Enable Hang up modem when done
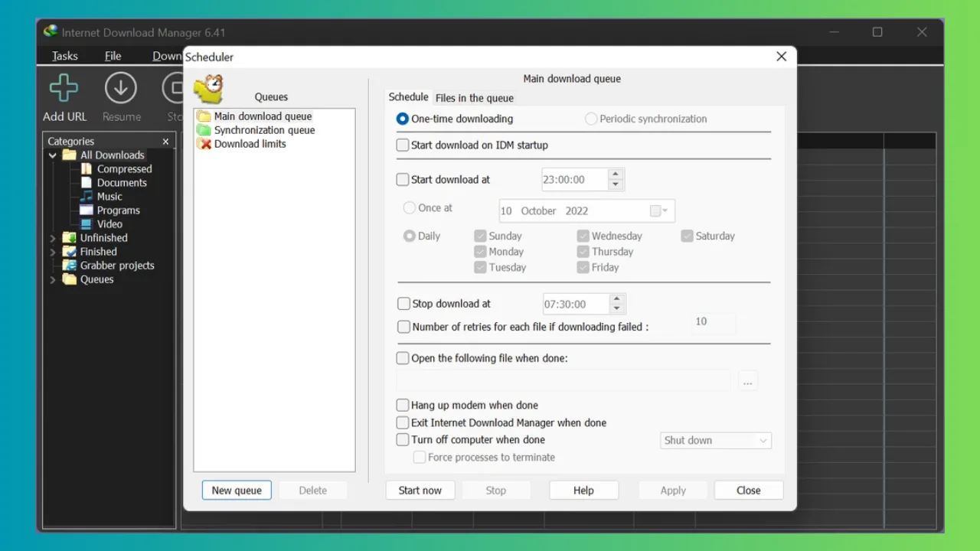The height and width of the screenshot is (551, 980). (x=403, y=406)
